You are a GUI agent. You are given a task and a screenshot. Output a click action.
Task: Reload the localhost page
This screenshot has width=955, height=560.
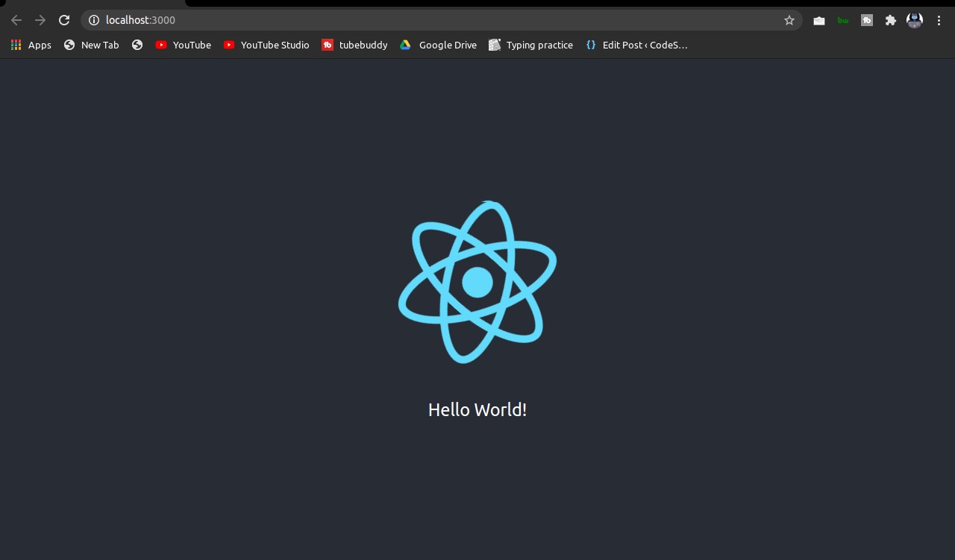tap(65, 20)
